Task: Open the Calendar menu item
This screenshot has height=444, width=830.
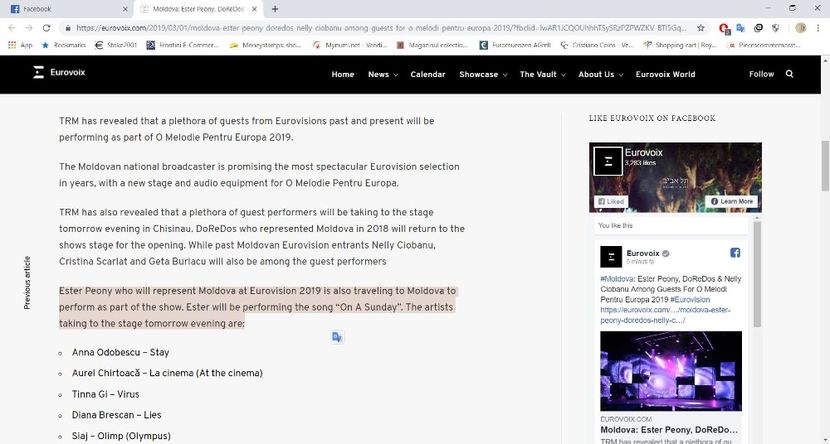Action: tap(428, 75)
